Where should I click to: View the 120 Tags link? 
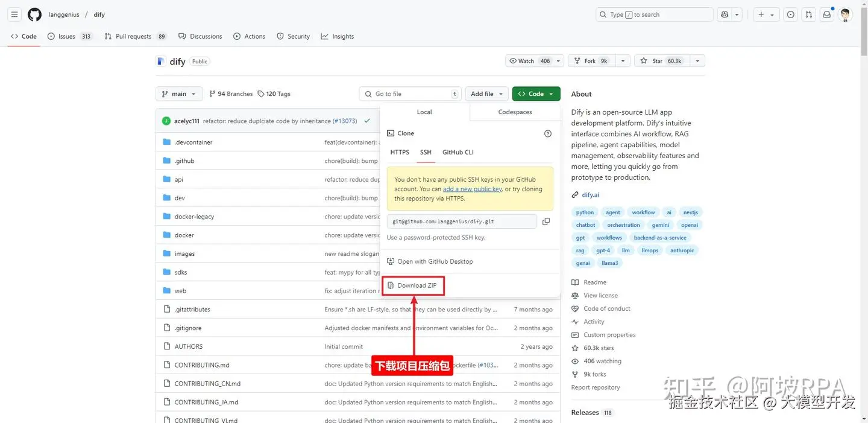pos(274,94)
